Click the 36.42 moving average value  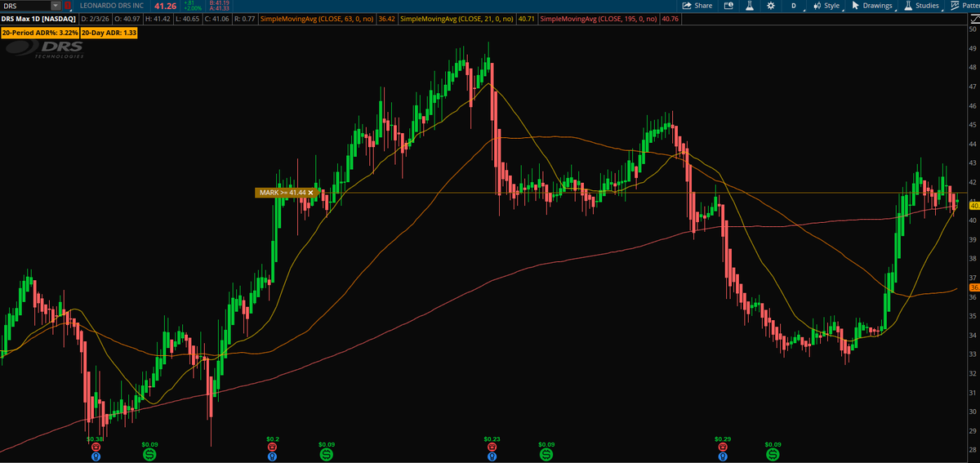(387, 18)
